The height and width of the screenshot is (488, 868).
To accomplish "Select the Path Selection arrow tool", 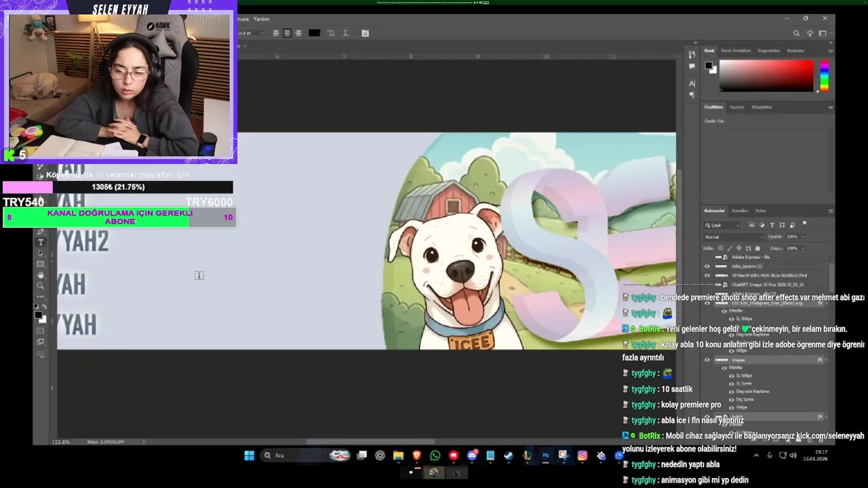I will pyautogui.click(x=41, y=253).
